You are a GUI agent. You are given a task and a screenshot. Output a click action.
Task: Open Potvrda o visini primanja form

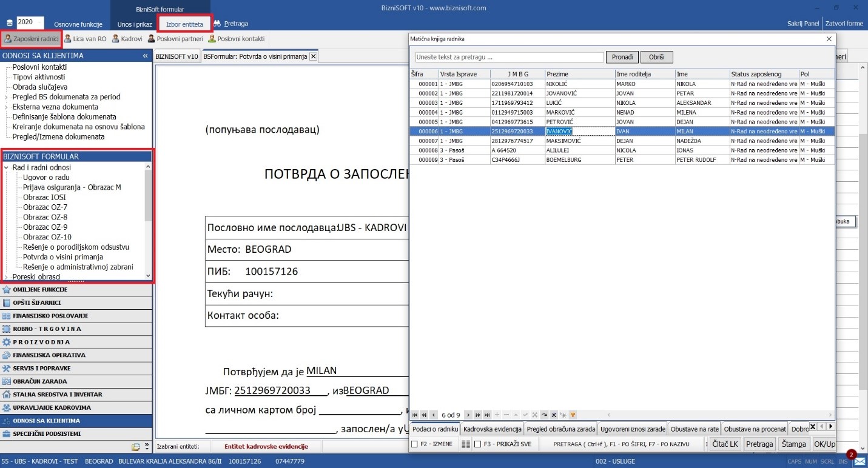click(63, 257)
